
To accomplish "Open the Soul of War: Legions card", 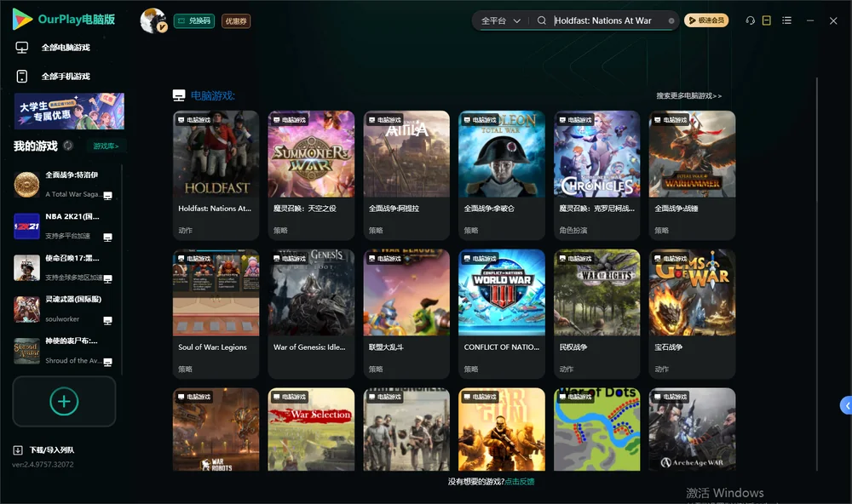I will click(x=216, y=314).
